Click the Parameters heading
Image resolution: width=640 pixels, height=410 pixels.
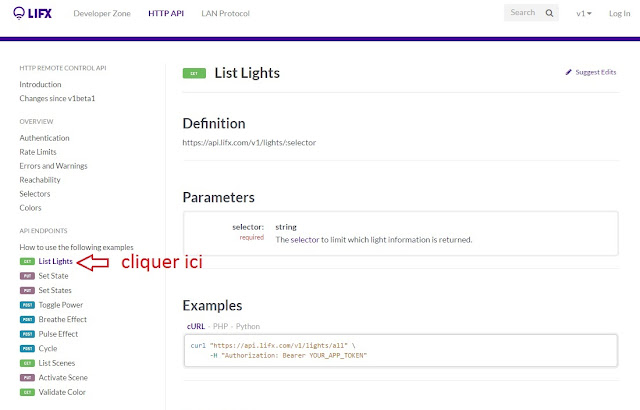[x=218, y=197]
